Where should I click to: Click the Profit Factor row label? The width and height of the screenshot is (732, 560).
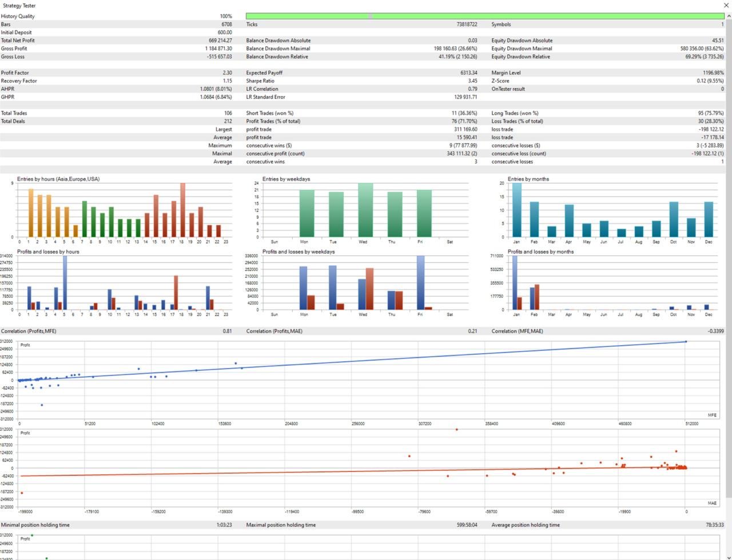(15, 73)
